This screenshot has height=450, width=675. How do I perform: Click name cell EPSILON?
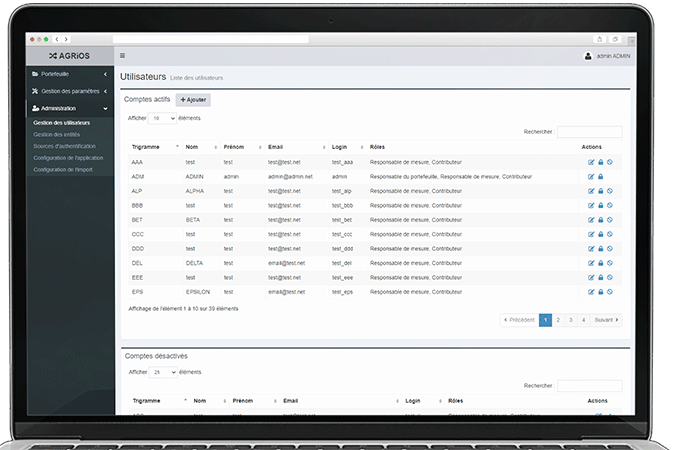coord(198,292)
